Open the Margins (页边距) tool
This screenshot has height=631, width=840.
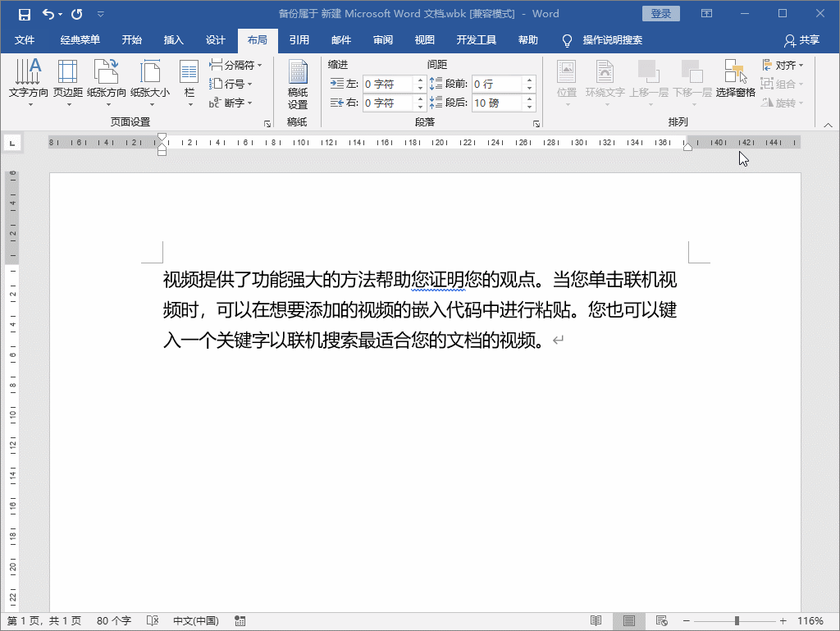click(x=67, y=83)
